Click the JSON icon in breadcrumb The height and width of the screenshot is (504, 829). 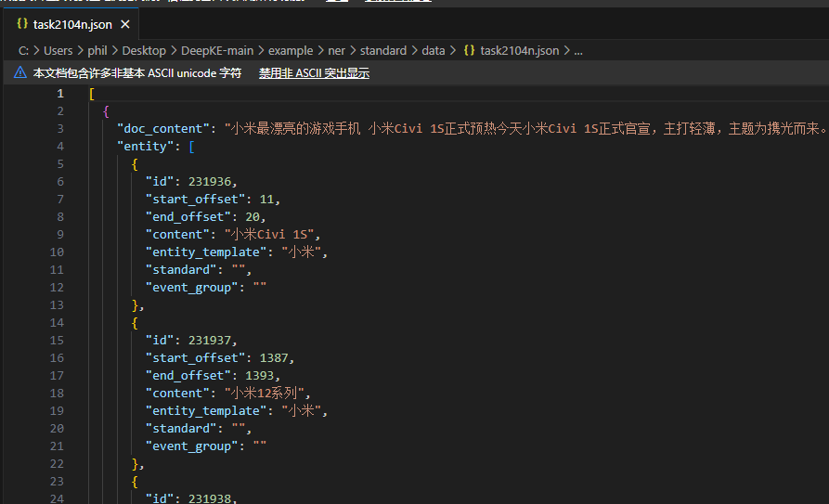tap(469, 51)
